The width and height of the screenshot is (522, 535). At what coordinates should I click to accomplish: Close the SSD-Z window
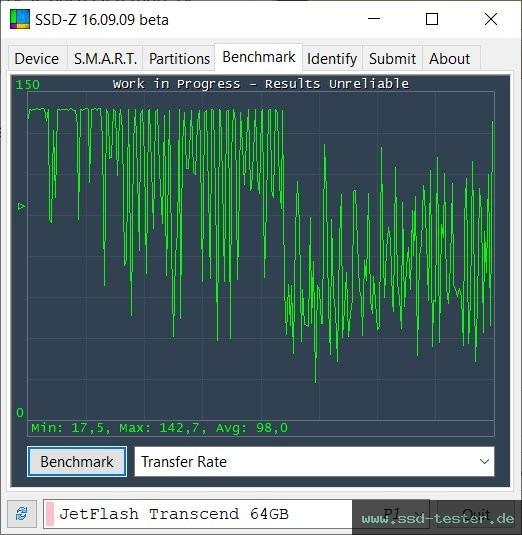pos(491,19)
